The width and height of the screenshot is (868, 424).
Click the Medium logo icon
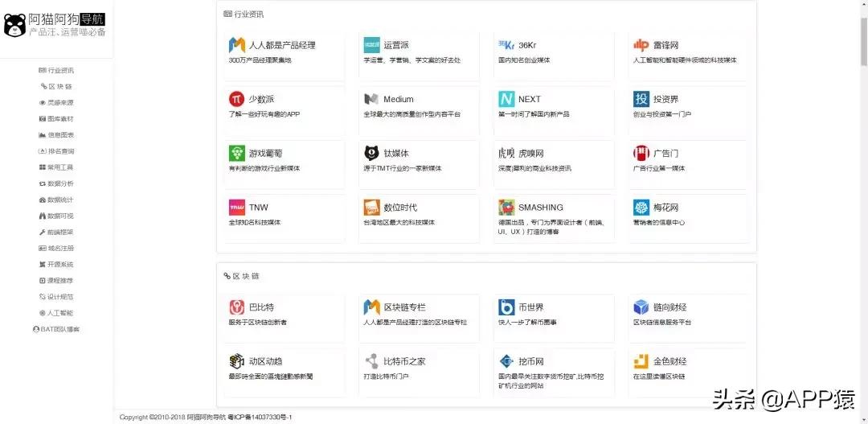tap(372, 99)
